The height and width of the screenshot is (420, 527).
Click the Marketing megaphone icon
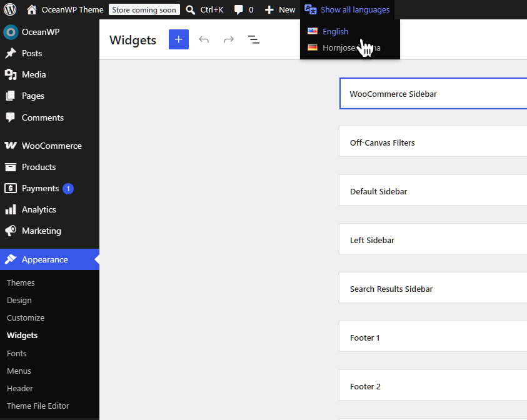coord(11,231)
